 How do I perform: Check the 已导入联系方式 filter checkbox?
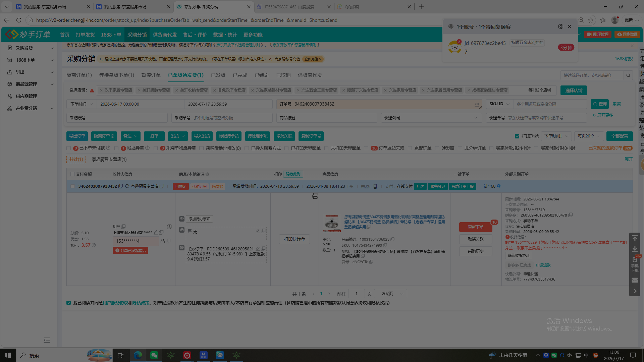247,148
